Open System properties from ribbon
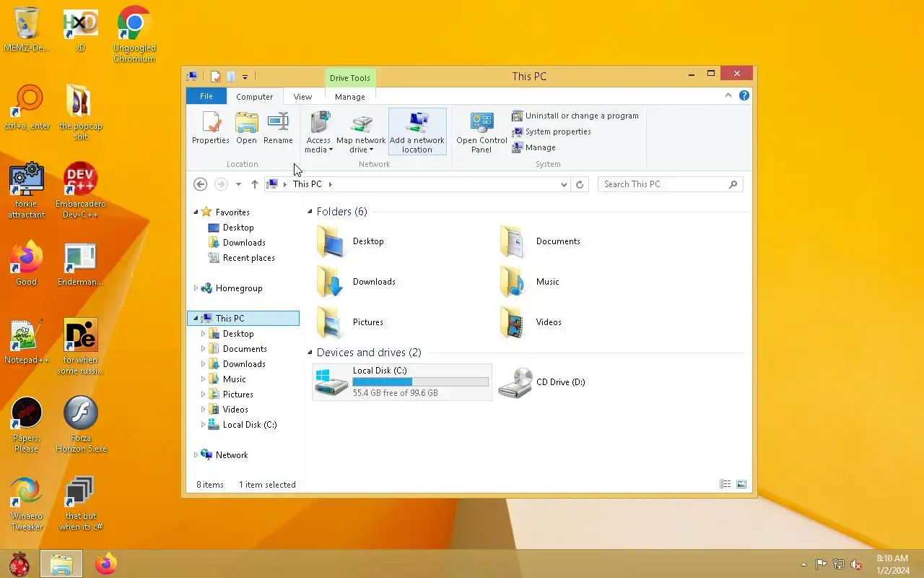Screen dimensions: 924x578 click(x=552, y=131)
